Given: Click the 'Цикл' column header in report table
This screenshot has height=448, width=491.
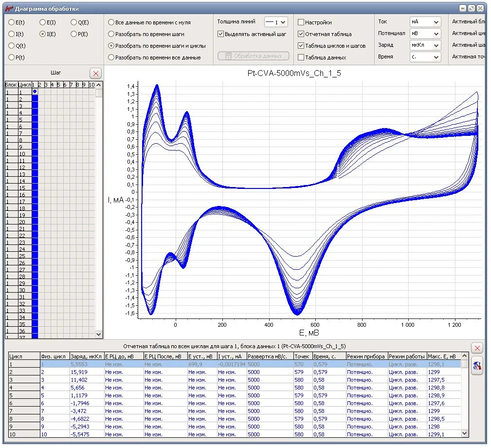Looking at the screenshot, I should [x=24, y=356].
